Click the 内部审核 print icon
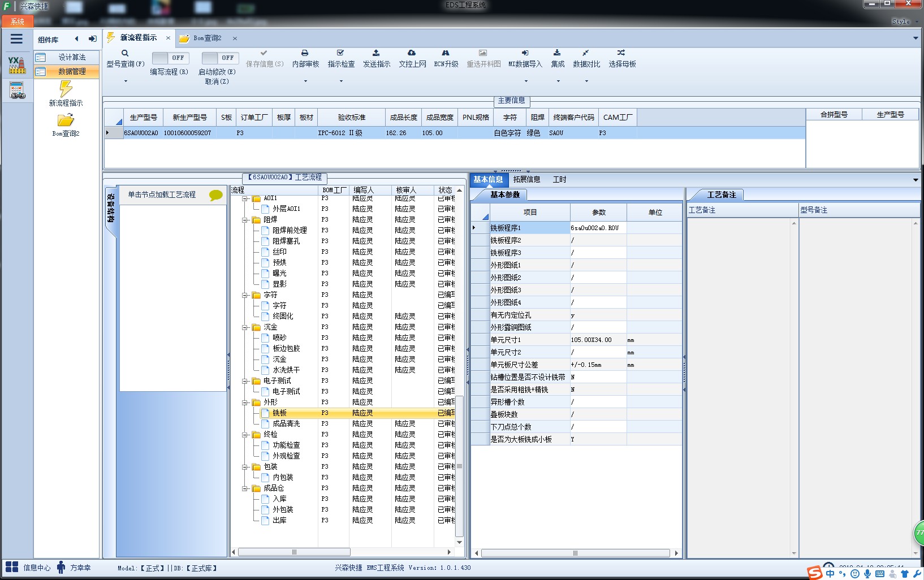The image size is (924, 580). [305, 53]
